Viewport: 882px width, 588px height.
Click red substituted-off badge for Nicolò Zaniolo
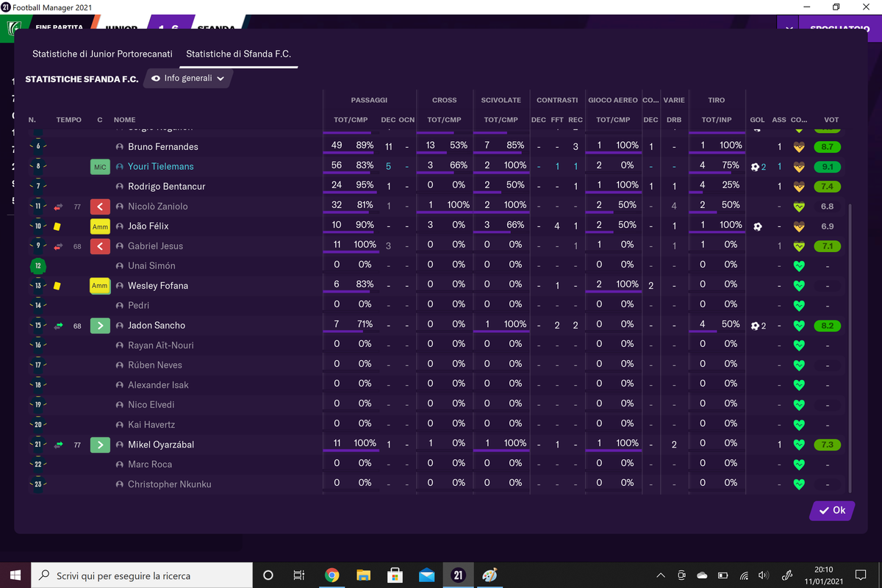point(100,207)
